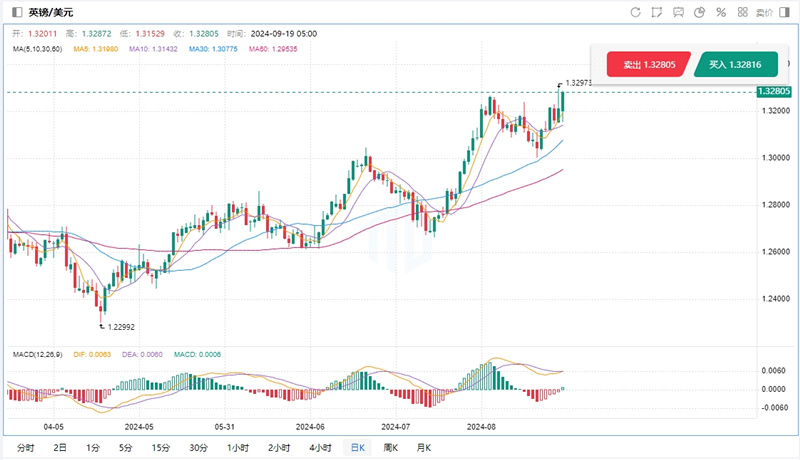The height and width of the screenshot is (460, 800).
Task: Click the 买入 1.32816 buy button
Action: 735,65
